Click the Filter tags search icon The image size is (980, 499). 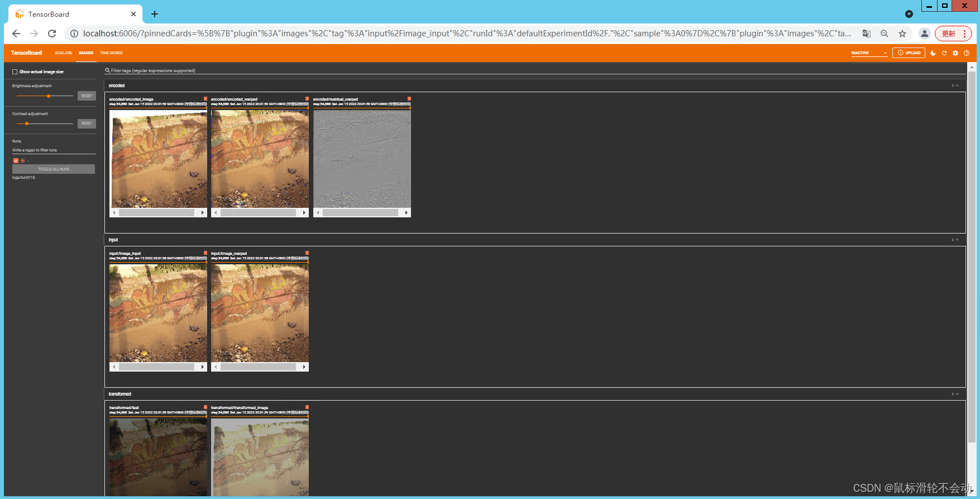coord(107,70)
